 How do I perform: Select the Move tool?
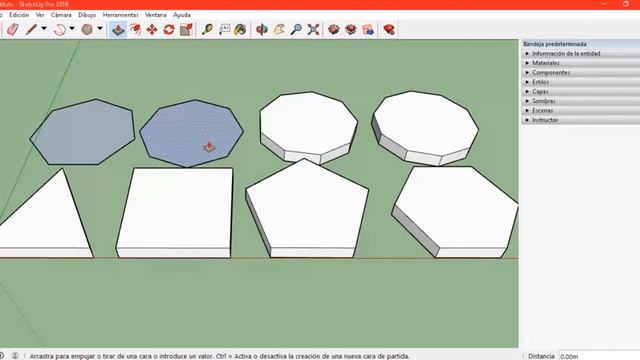click(152, 29)
